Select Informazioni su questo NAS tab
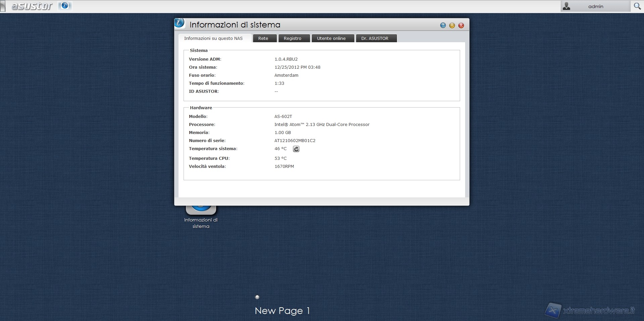Image resolution: width=644 pixels, height=321 pixels. pos(213,38)
